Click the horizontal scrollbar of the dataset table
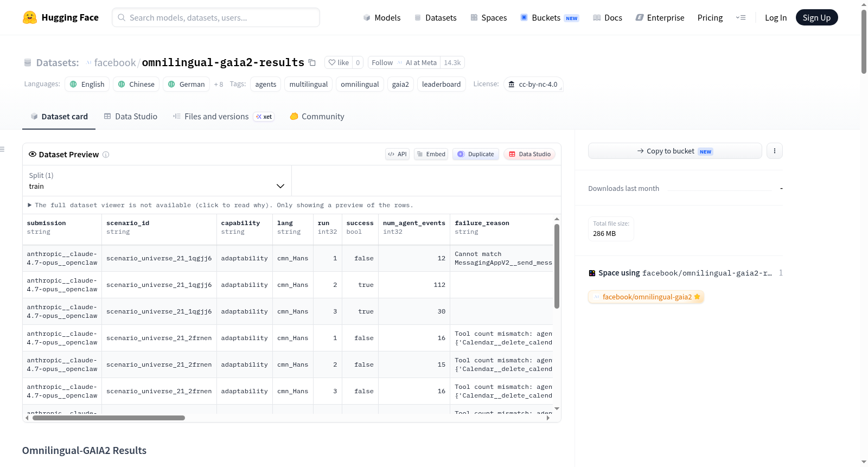Image resolution: width=868 pixels, height=467 pixels. 108,418
